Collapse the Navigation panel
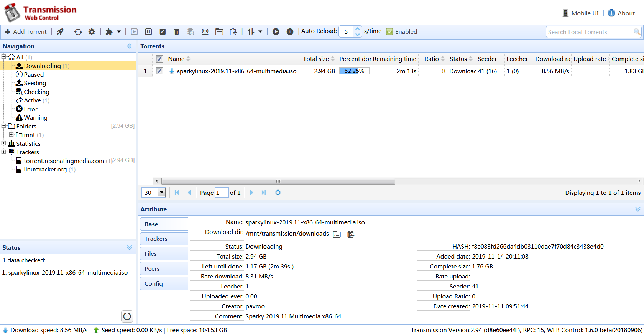Screen dimensions: 644x336 coord(130,46)
